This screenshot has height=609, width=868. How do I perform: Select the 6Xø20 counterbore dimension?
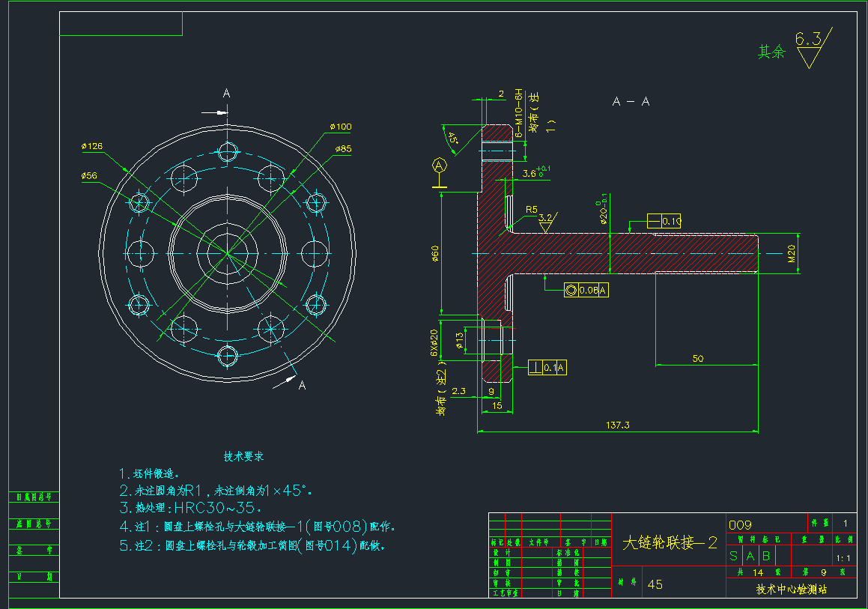(x=434, y=342)
